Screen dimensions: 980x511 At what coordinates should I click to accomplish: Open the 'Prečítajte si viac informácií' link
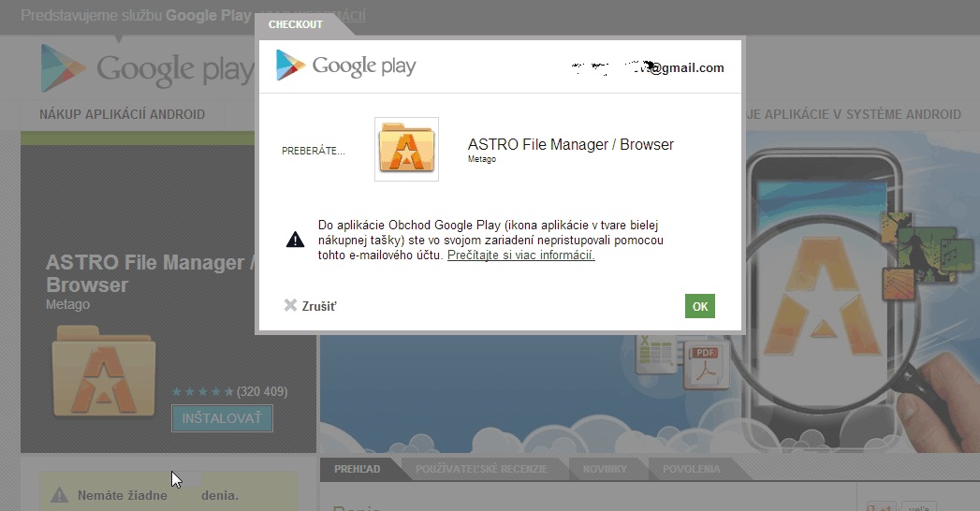(x=520, y=255)
